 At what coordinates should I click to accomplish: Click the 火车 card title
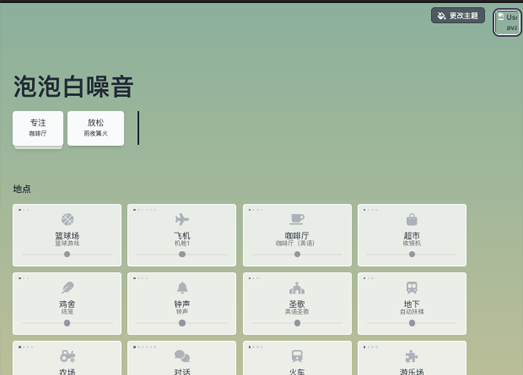297,372
